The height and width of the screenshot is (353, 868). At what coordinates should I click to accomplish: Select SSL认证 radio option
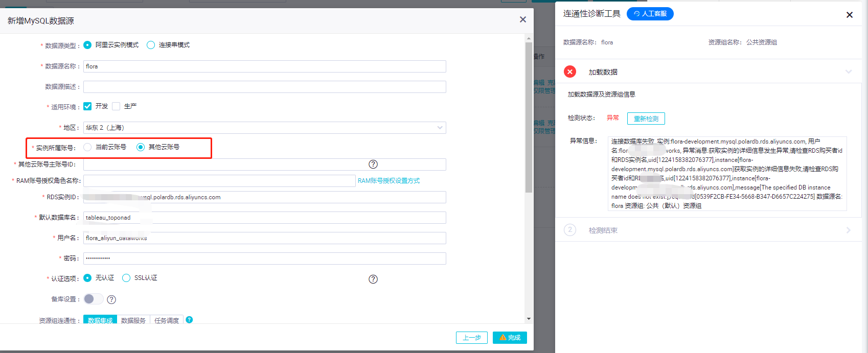point(126,278)
